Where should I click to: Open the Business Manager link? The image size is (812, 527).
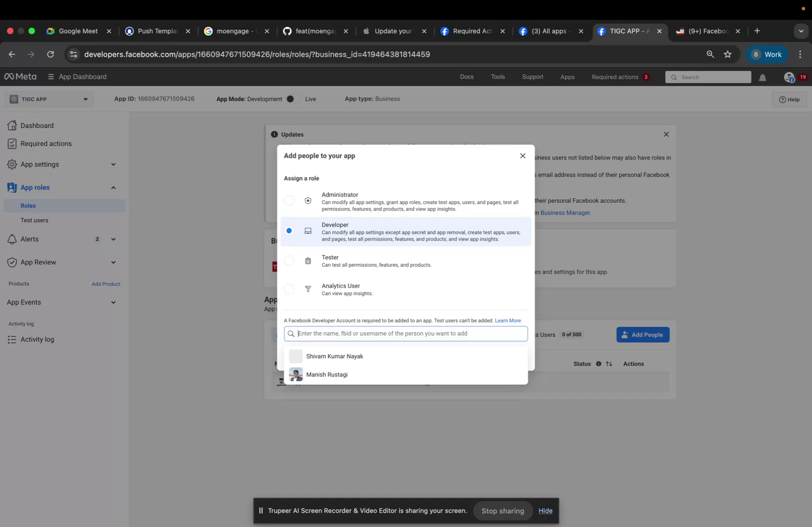565,213
